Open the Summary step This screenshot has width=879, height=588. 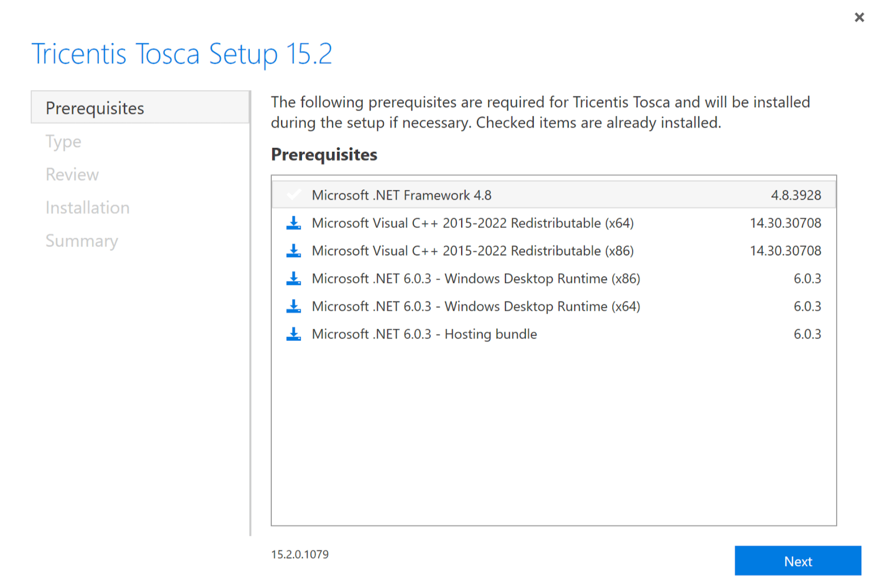click(x=82, y=240)
